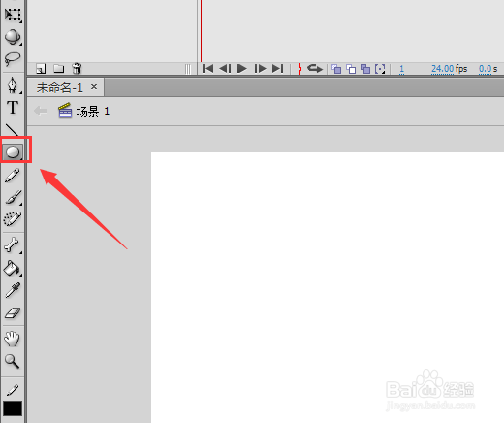The image size is (504, 423).
Task: Toggle loop playback
Action: [x=315, y=69]
